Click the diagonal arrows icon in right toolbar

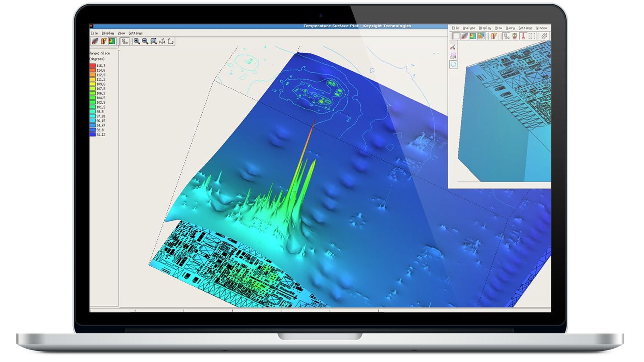click(544, 36)
